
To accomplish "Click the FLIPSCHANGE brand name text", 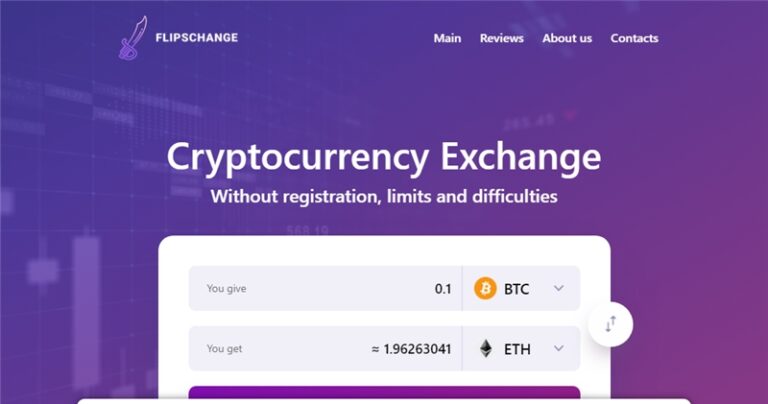I will [x=196, y=38].
